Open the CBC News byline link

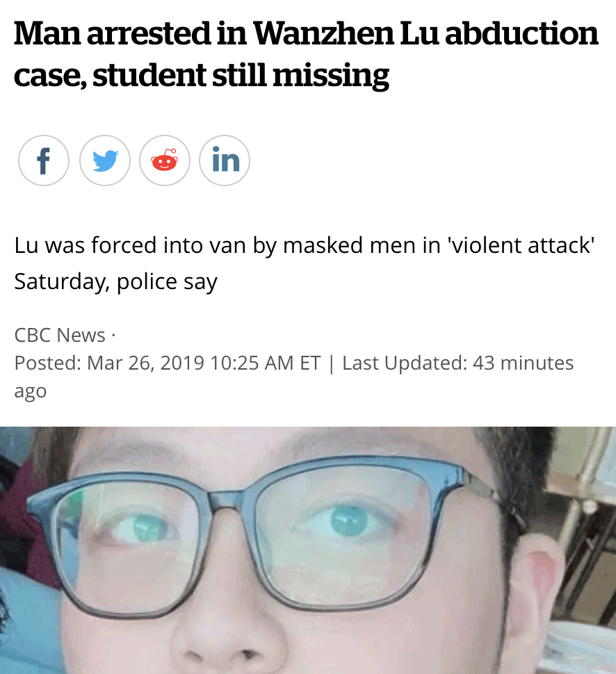pos(60,335)
